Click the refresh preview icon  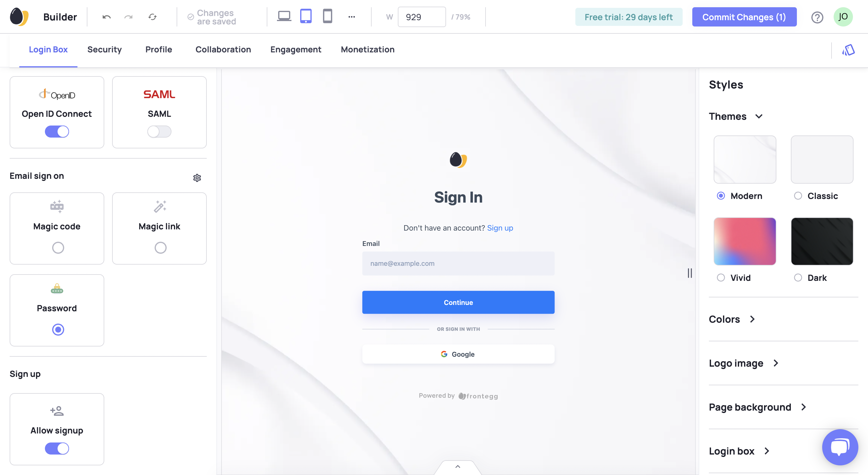(x=153, y=17)
